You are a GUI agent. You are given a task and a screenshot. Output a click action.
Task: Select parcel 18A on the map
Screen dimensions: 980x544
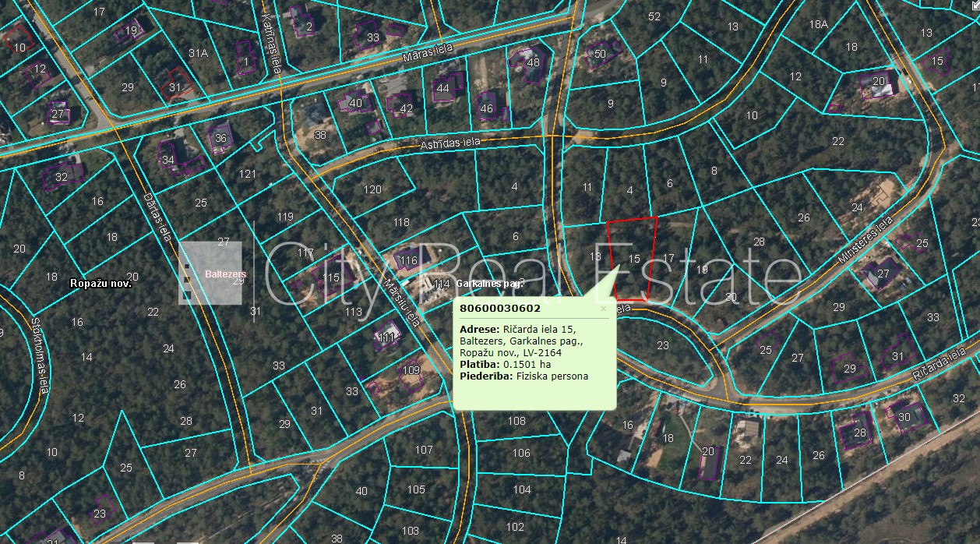pos(818,24)
